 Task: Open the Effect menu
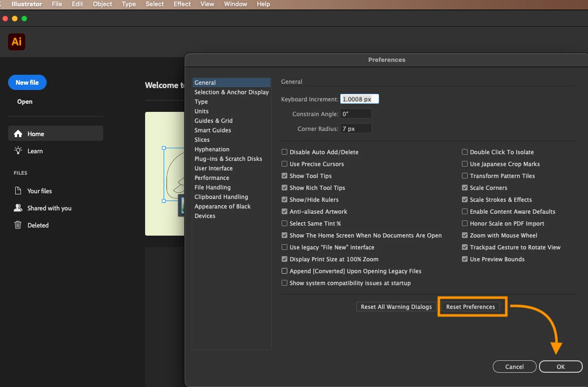point(182,4)
